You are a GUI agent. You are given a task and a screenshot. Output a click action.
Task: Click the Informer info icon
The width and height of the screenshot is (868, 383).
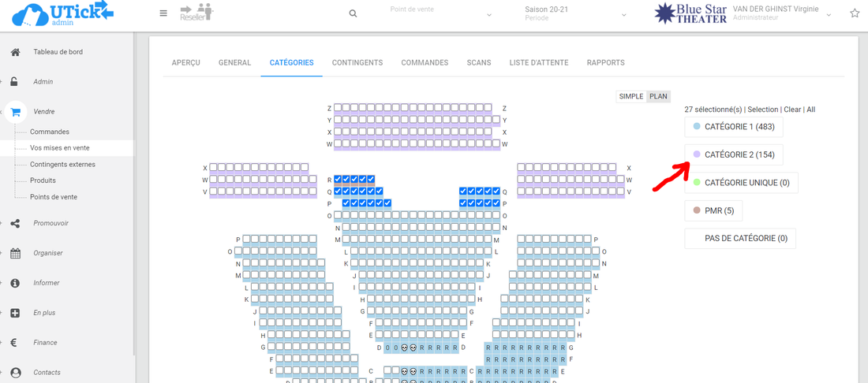(x=15, y=283)
